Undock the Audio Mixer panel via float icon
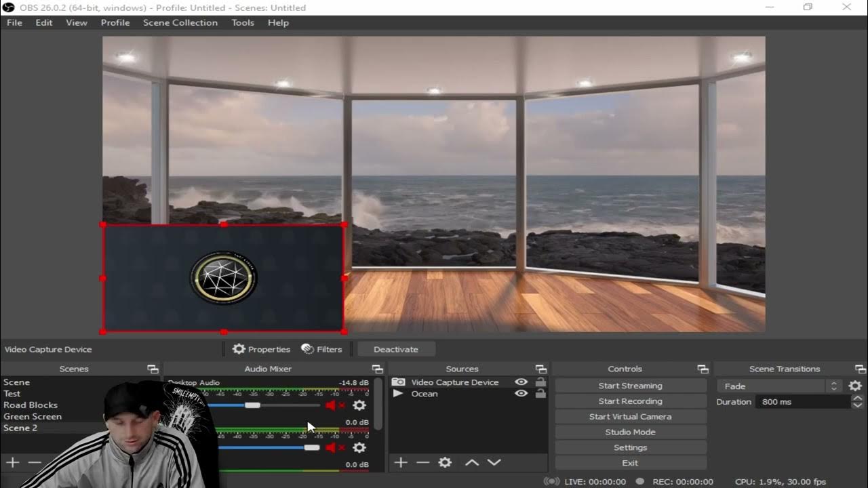 click(x=378, y=369)
